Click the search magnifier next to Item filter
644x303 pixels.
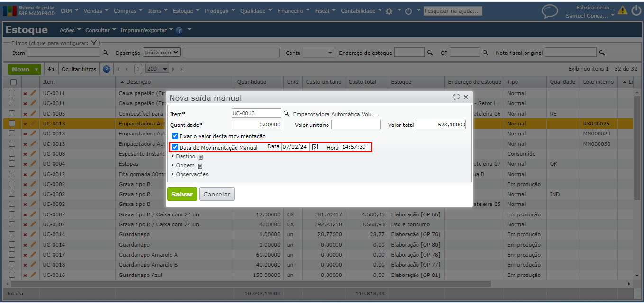(x=106, y=53)
